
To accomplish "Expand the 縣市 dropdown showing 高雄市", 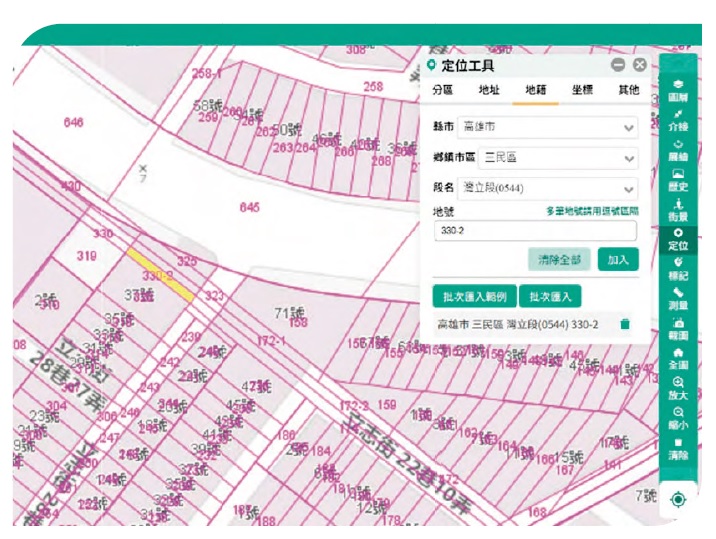I will tap(547, 128).
